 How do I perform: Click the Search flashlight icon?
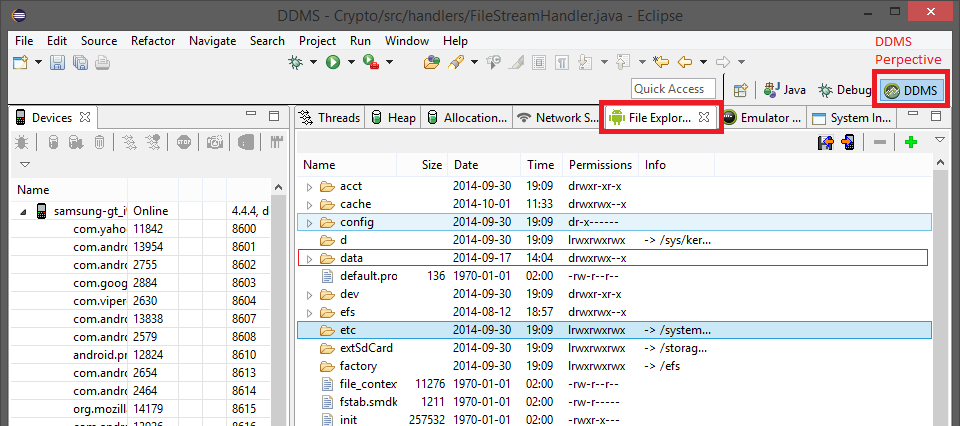point(456,62)
